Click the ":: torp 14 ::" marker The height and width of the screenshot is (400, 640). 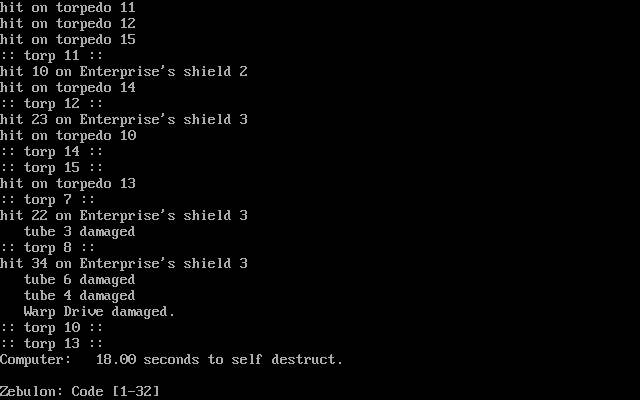[51, 151]
